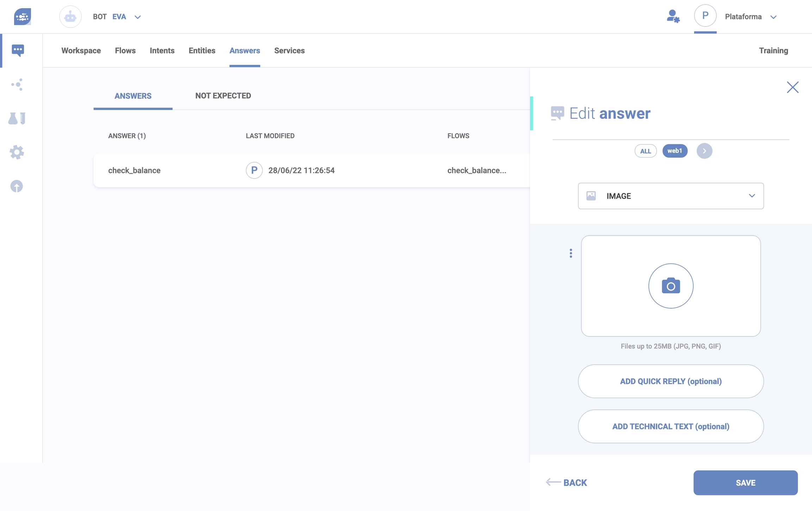Show next channels with arrow button
812x511 pixels.
click(x=704, y=151)
